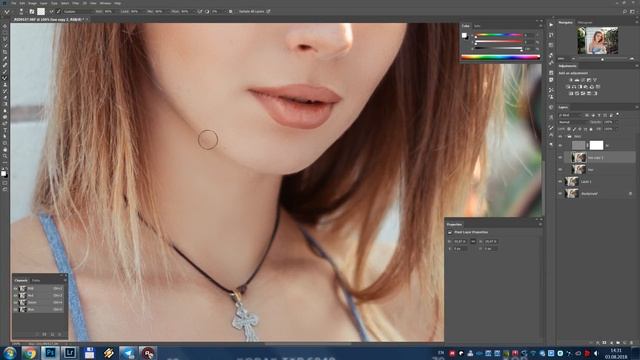Screen dimensions: 640x360
Task: Click the Lock all icon in Layers
Action: (591, 129)
